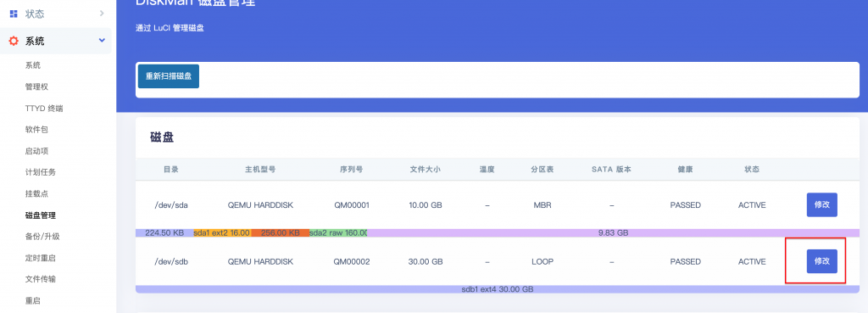Select green sda2 raw partition segment
The height and width of the screenshot is (313, 868).
coord(338,233)
